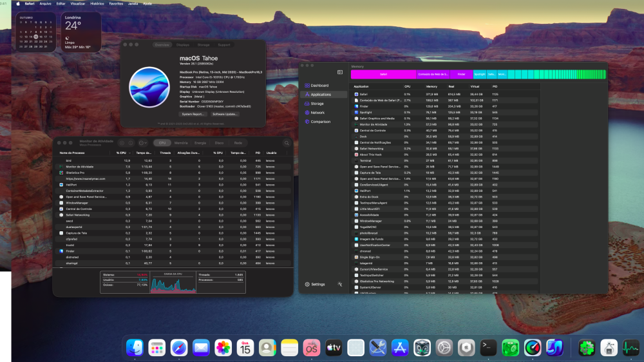Viewport: 644px width, 362px height.
Task: Sort iStatistica table by Virtual column
Action: coord(475,87)
